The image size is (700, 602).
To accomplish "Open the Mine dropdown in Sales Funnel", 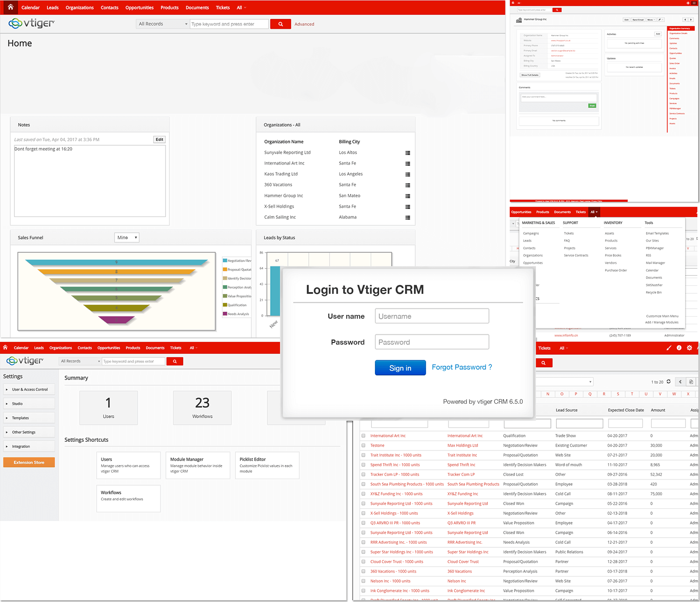I will pyautogui.click(x=127, y=237).
